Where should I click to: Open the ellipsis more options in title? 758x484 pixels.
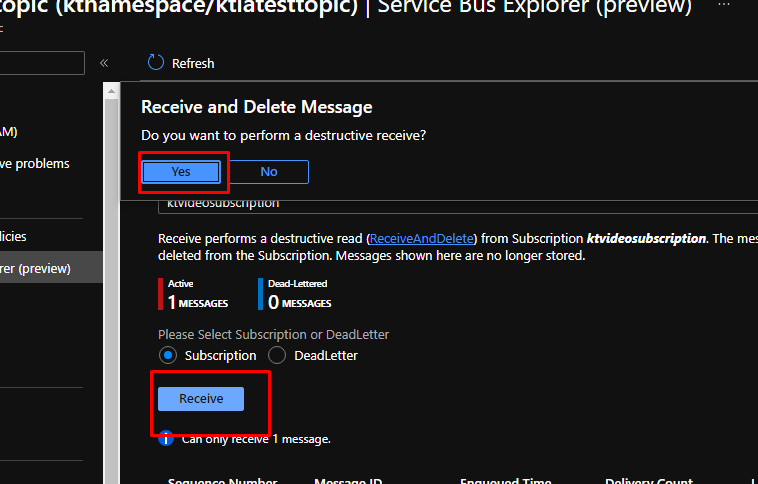(x=726, y=8)
